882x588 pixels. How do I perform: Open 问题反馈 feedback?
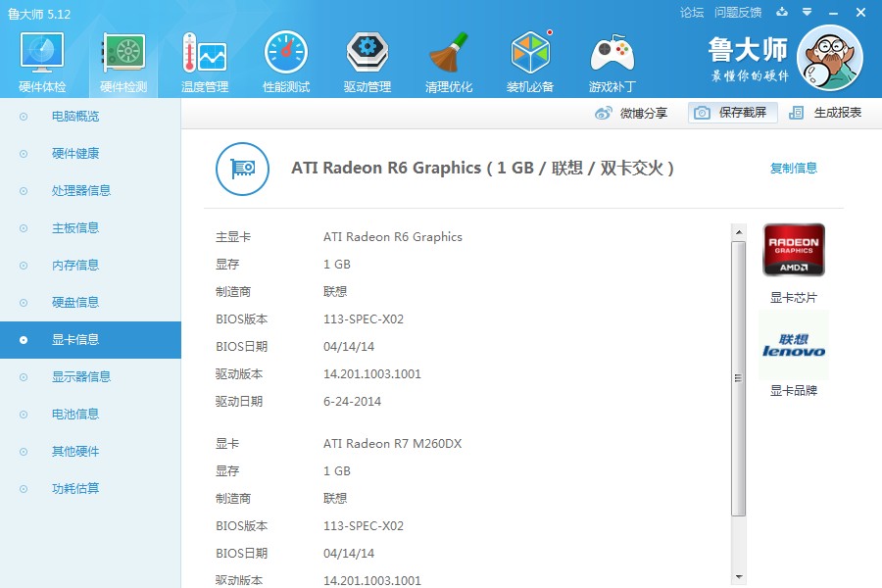tap(736, 12)
